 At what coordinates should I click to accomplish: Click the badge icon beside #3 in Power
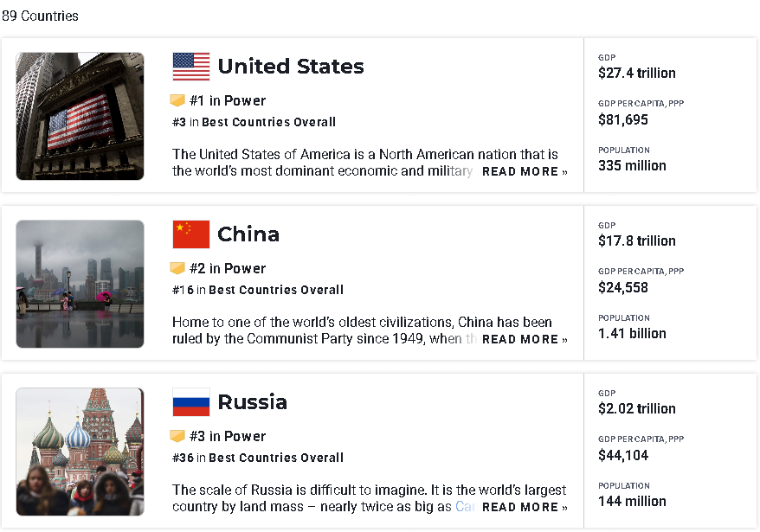pos(177,436)
